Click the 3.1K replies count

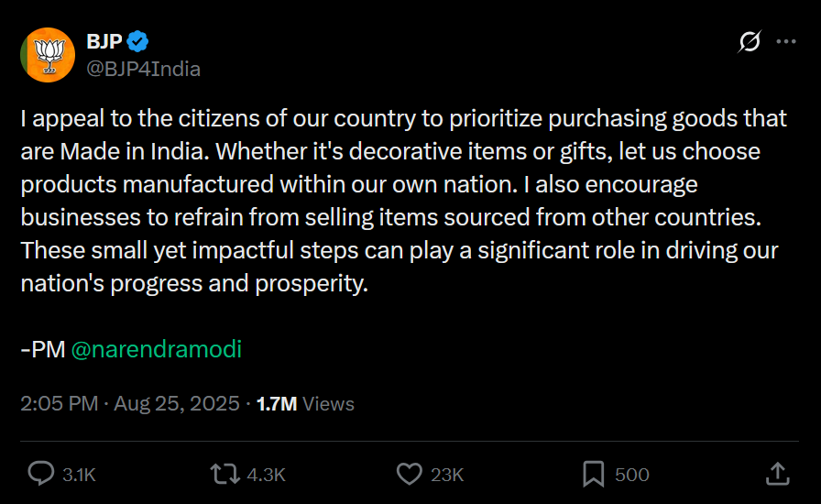pyautogui.click(x=79, y=475)
